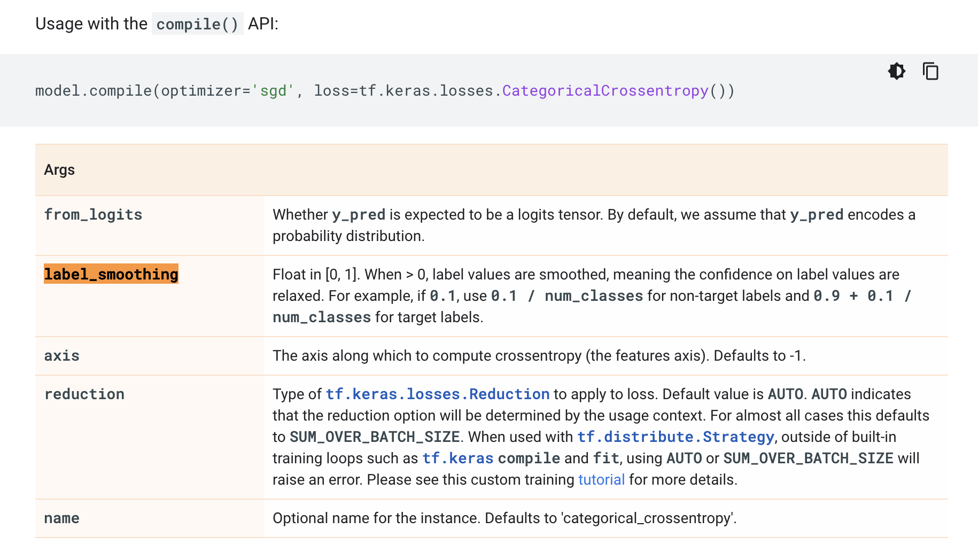Click the sgd string inside the code snippet
The height and width of the screenshot is (560, 978).
point(275,91)
